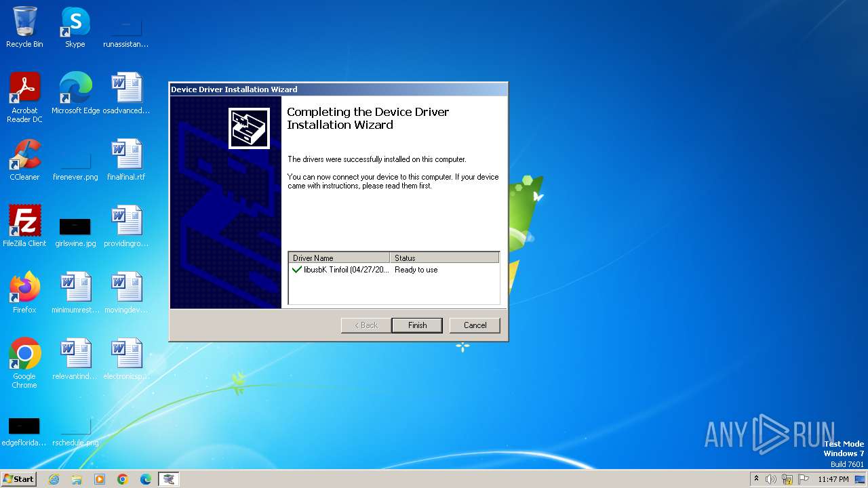This screenshot has height=488, width=868.
Task: Click the Action Center flag icon
Action: point(804,479)
